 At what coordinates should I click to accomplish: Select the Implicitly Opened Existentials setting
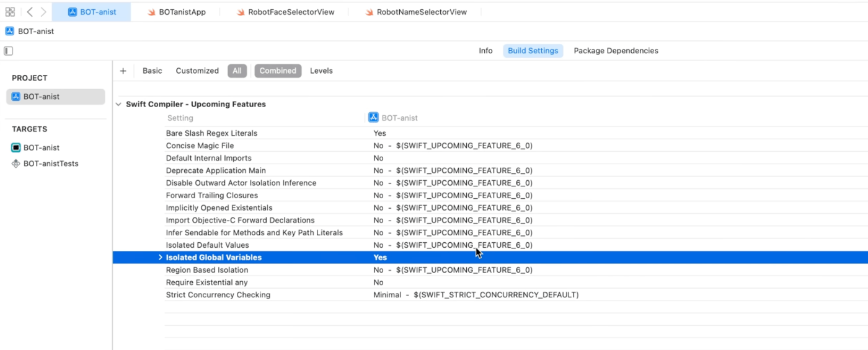219,208
